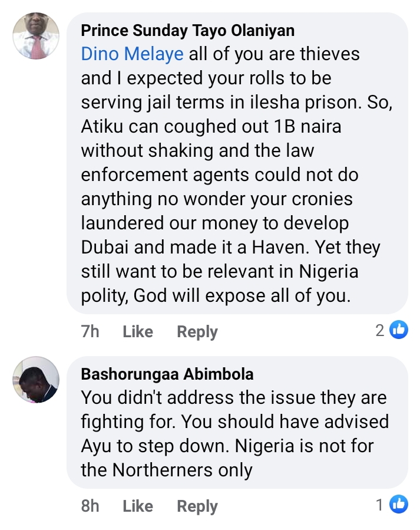The height and width of the screenshot is (530, 420).
Task: Open Prince Sunday Tayo Olaniyan's profile picture
Action: tap(36, 36)
